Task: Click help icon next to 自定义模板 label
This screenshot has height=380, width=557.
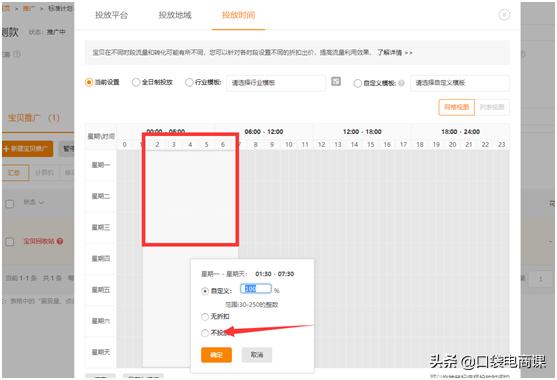Action: pyautogui.click(x=401, y=83)
